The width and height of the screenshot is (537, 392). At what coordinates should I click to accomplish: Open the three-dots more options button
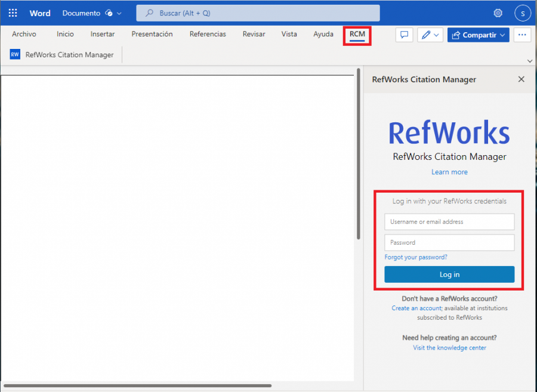click(522, 35)
